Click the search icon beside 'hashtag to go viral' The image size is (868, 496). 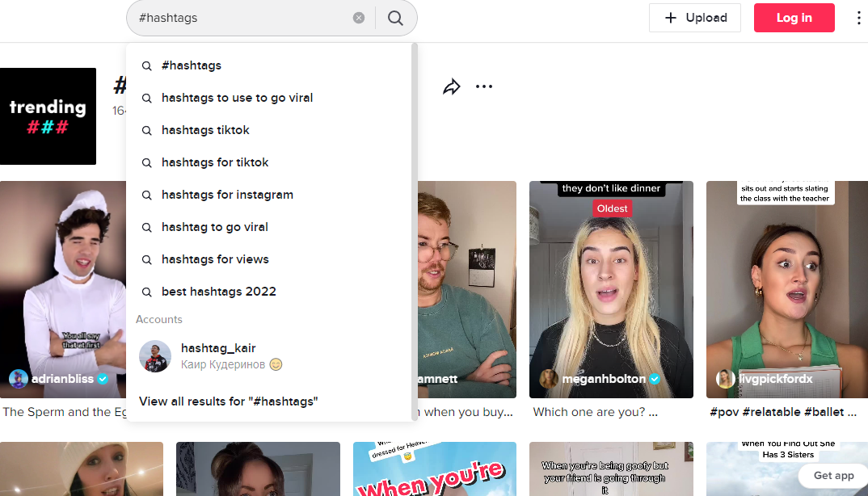click(147, 228)
